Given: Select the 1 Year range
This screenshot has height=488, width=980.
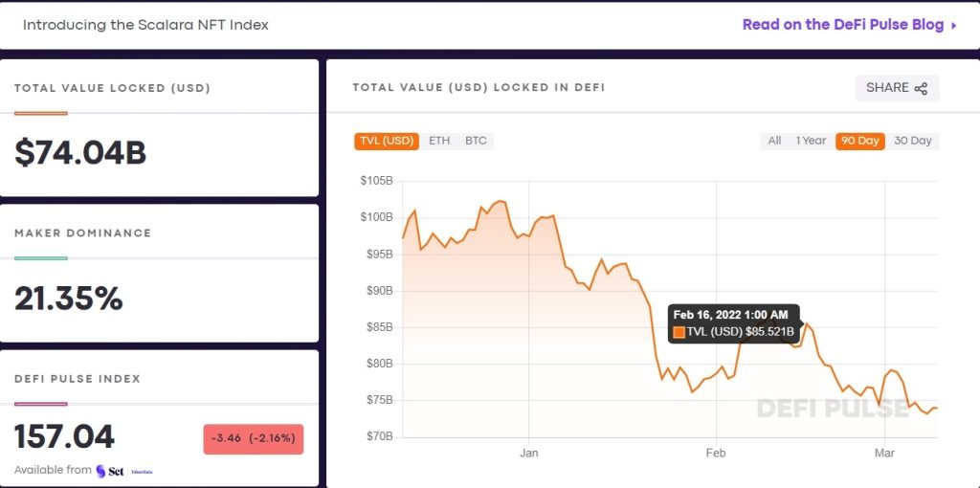Looking at the screenshot, I should click(x=811, y=141).
